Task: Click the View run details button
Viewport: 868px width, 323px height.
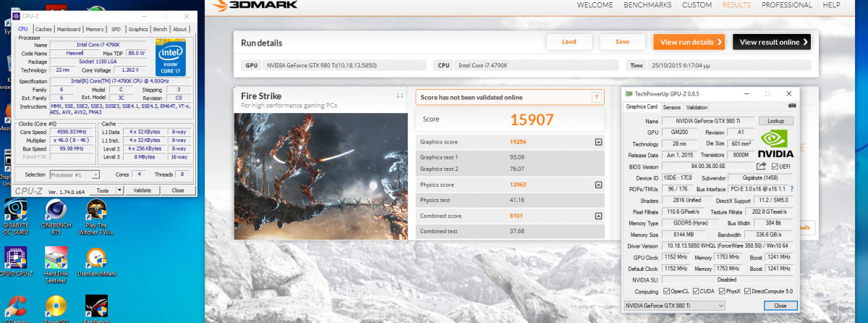Action: 689,42
